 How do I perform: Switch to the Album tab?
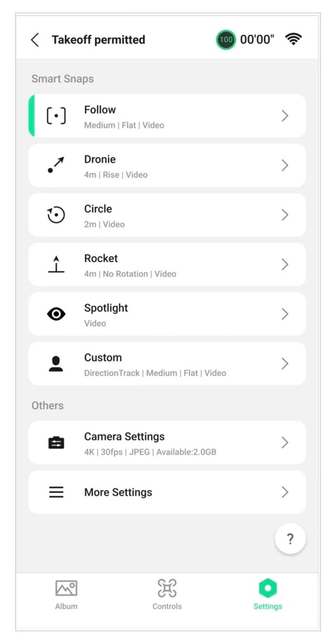(66, 595)
